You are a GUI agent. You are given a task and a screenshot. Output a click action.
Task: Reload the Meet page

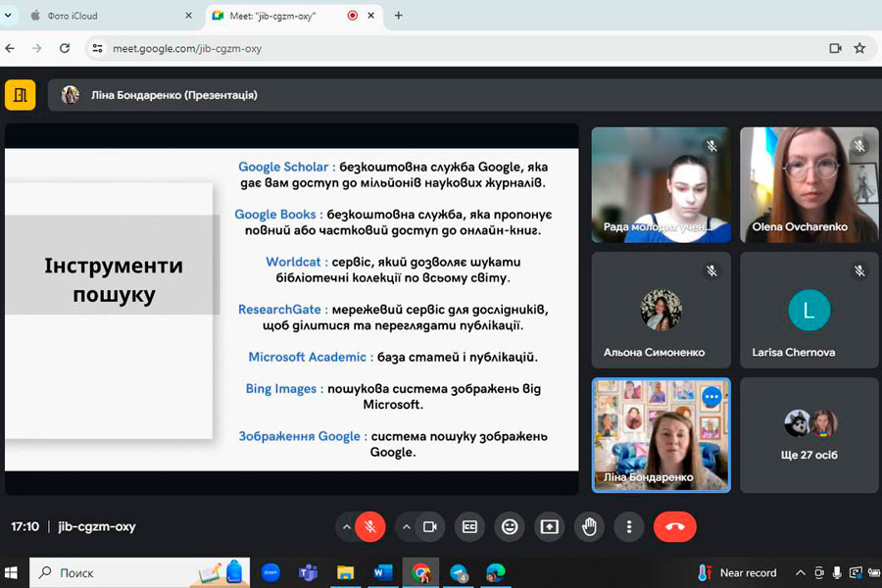65,48
